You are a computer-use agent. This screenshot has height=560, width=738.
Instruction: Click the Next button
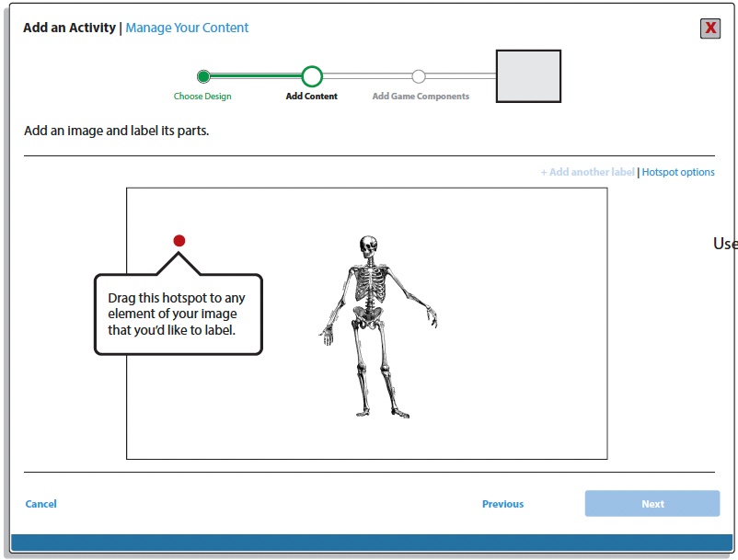[652, 504]
